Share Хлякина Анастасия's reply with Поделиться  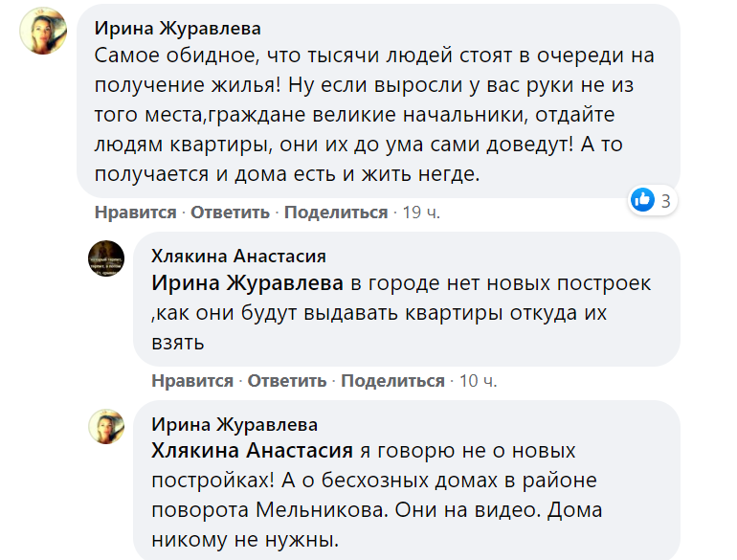tap(392, 381)
